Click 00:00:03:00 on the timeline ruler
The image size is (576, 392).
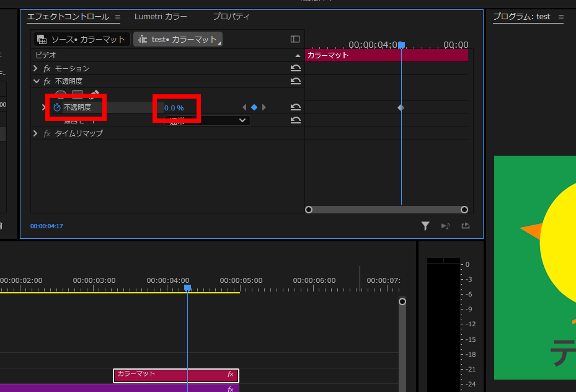tap(94, 280)
